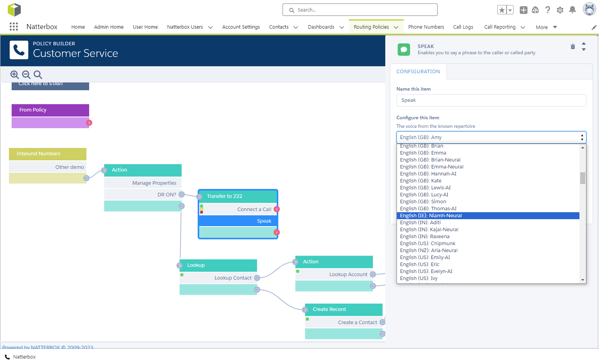Click the reset zoom magnifier icon
This screenshot has width=600, height=364.
click(x=38, y=75)
